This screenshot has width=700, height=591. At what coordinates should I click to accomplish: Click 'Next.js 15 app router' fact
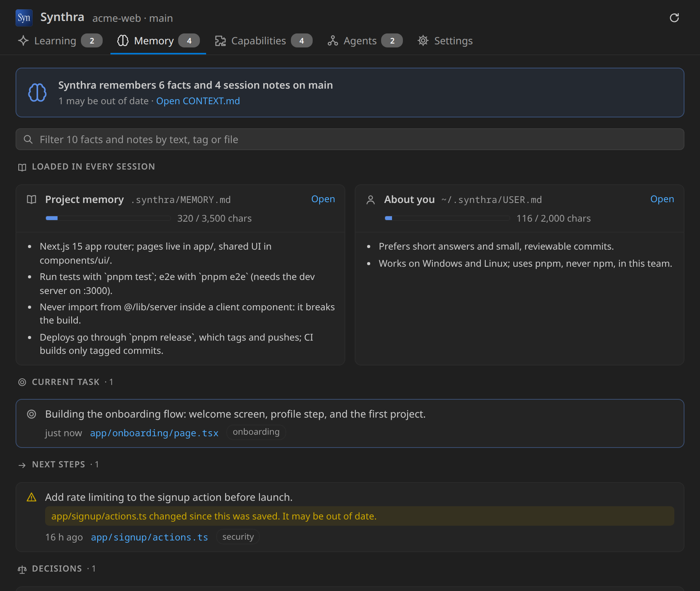(156, 254)
